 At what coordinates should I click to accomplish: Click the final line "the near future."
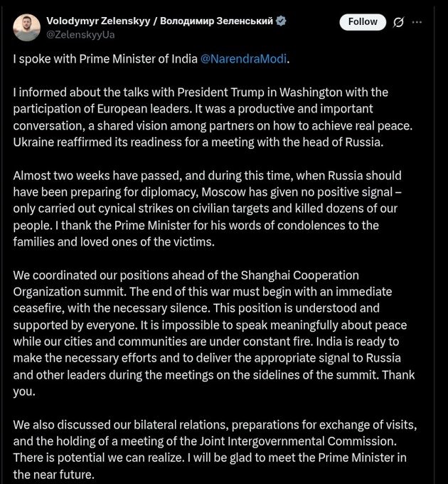tap(53, 474)
